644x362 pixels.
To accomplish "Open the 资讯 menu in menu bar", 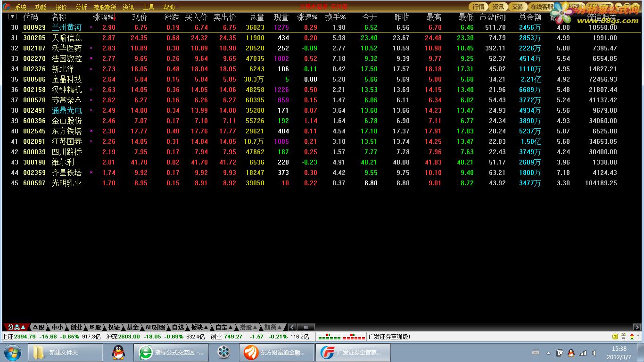I will [128, 7].
